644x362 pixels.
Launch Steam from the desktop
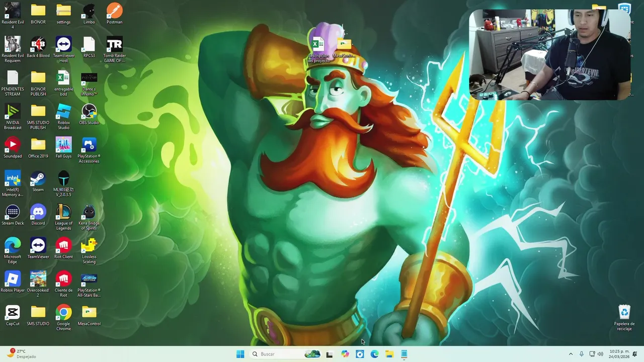(x=38, y=182)
